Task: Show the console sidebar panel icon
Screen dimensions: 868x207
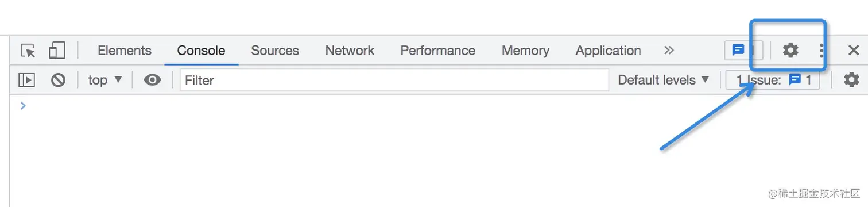Action: tap(26, 80)
